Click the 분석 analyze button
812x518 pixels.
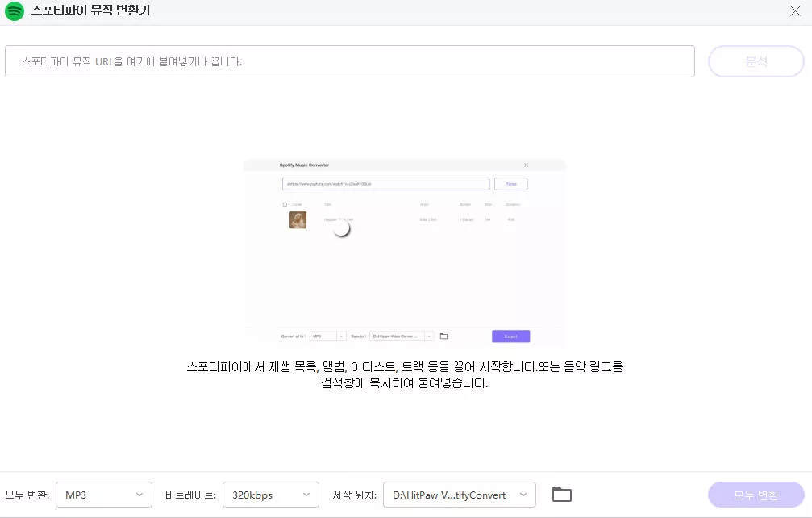point(756,61)
